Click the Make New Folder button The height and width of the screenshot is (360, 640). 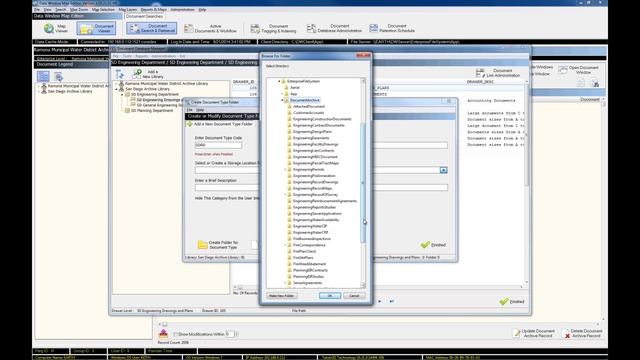click(x=282, y=296)
